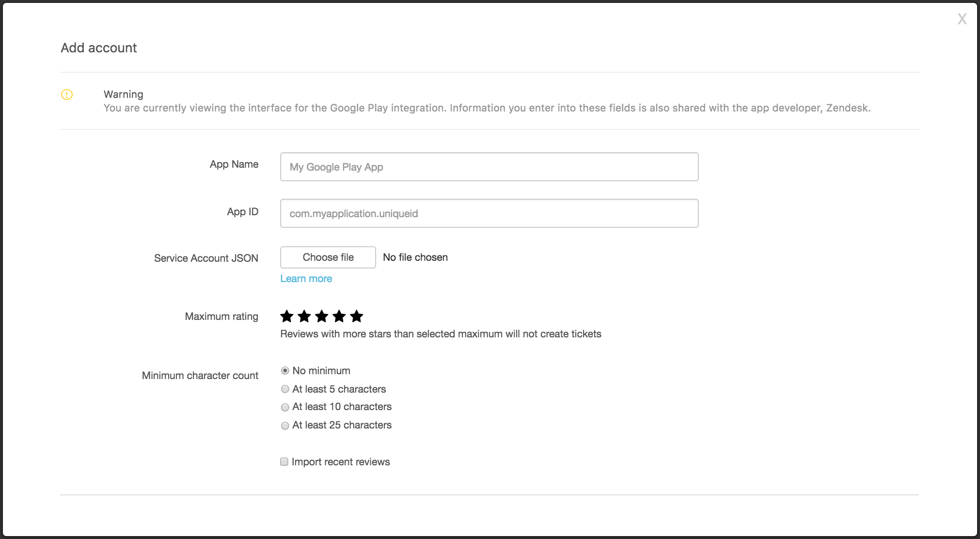Click the App Name input field
This screenshot has width=980, height=539.
pos(489,167)
